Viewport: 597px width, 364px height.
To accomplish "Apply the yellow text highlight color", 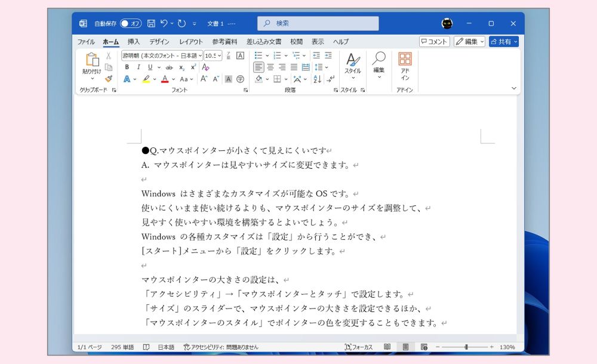I will coord(146,79).
